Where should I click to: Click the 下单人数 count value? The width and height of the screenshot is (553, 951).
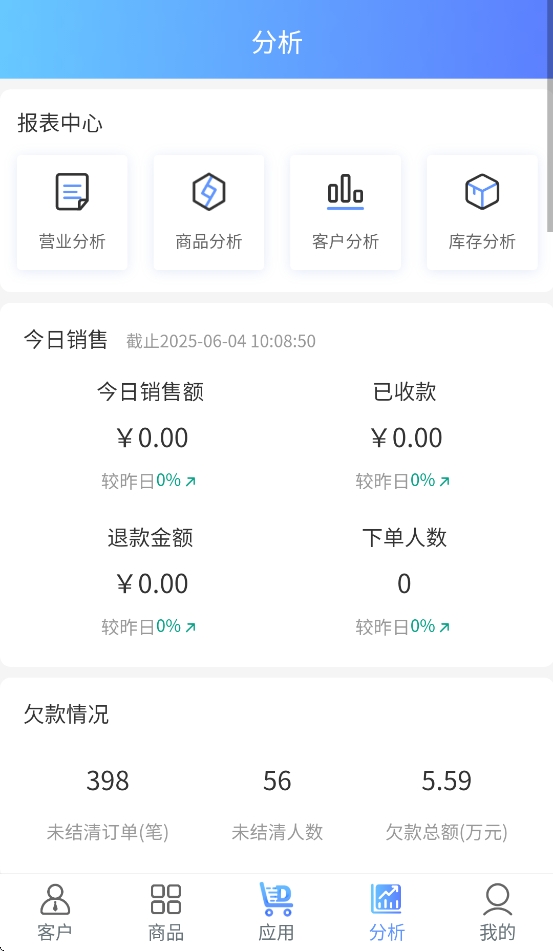[404, 584]
